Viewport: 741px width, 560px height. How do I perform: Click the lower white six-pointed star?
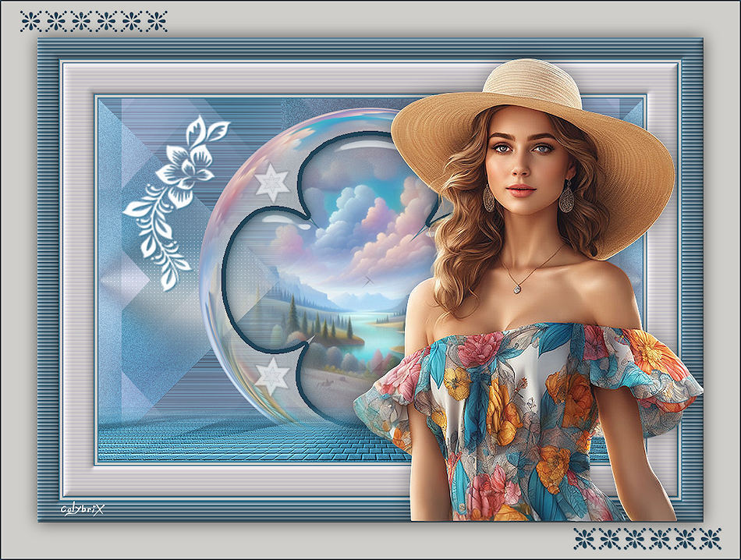point(272,377)
